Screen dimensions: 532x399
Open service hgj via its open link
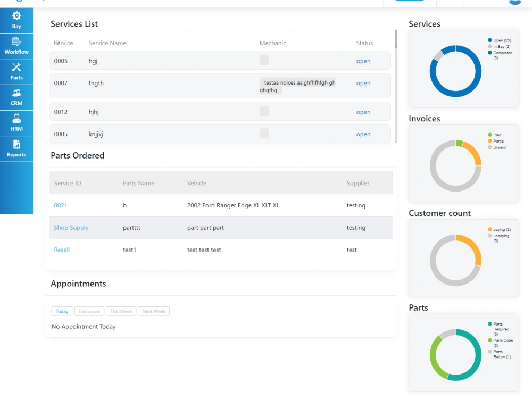(363, 61)
